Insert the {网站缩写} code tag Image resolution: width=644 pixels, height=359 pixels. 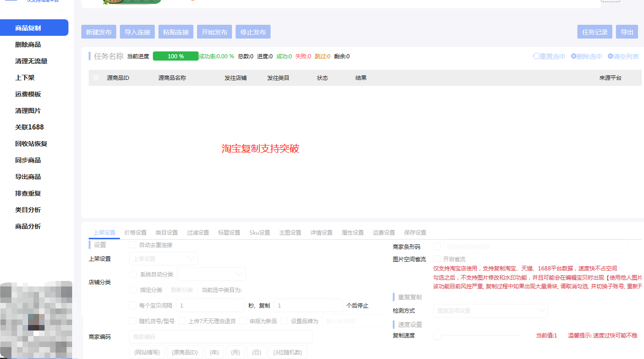[147, 352]
